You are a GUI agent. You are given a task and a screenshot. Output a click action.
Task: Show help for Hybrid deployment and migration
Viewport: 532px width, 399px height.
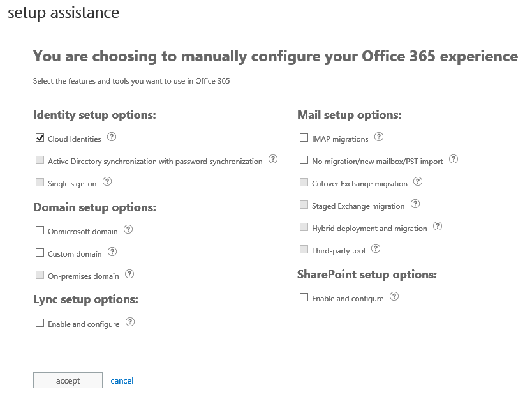coord(438,227)
